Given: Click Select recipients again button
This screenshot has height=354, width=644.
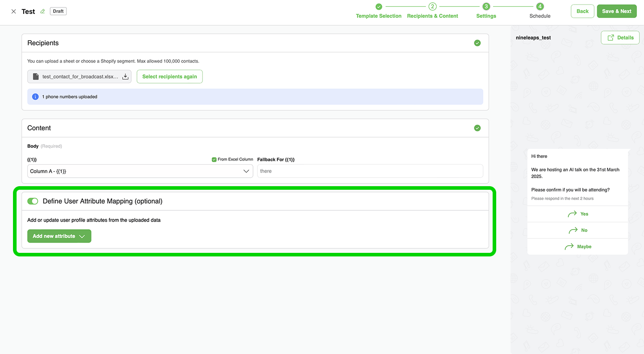Looking at the screenshot, I should point(170,77).
